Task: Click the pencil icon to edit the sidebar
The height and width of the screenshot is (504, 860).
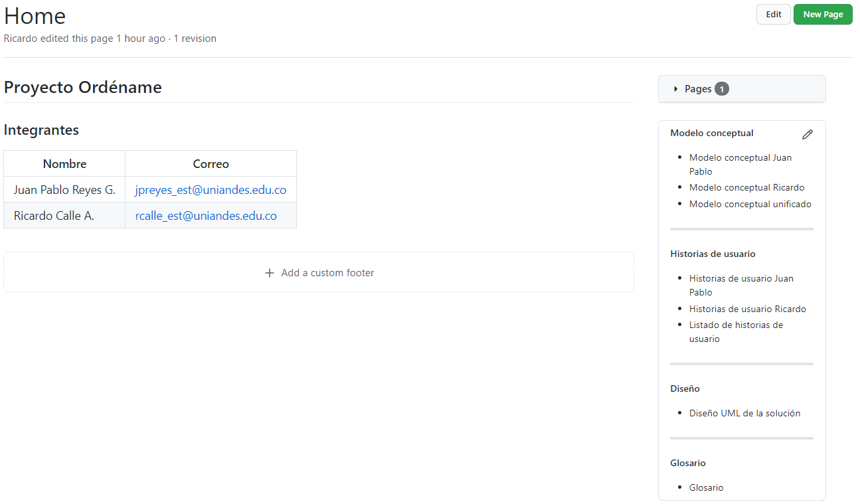Action: tap(808, 134)
